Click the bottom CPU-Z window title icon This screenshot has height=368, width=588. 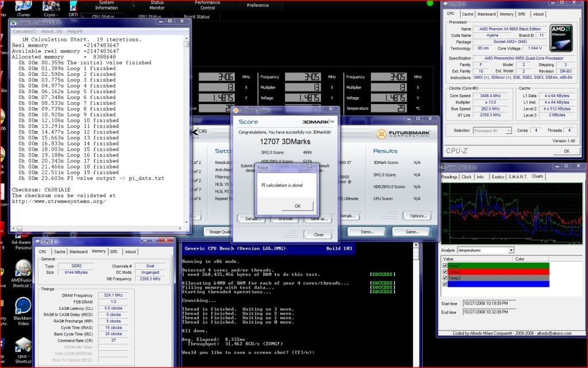[38, 241]
